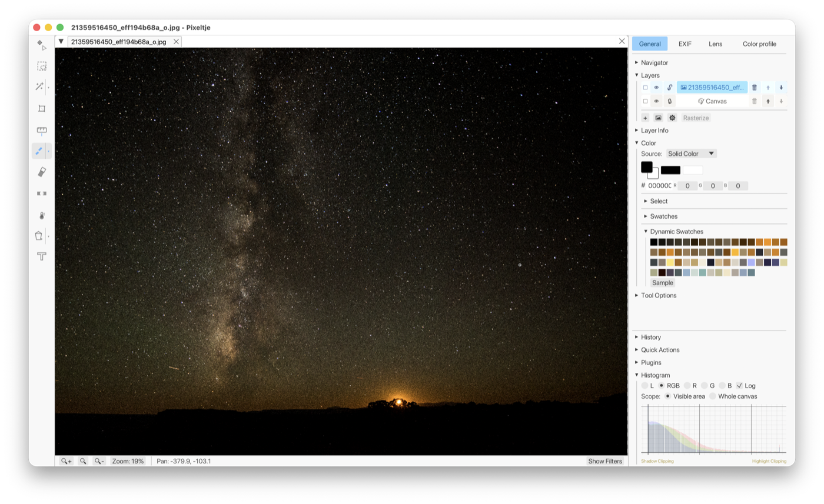Select the rectangular selection tool
The image size is (824, 504).
[x=41, y=66]
